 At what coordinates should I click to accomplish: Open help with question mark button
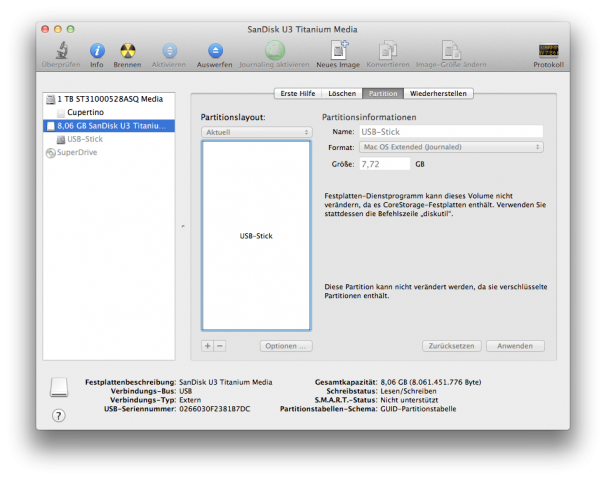pos(59,415)
